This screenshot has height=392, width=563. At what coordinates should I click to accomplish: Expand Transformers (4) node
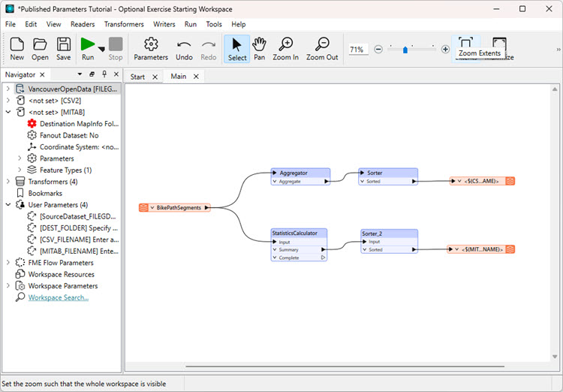click(x=8, y=182)
